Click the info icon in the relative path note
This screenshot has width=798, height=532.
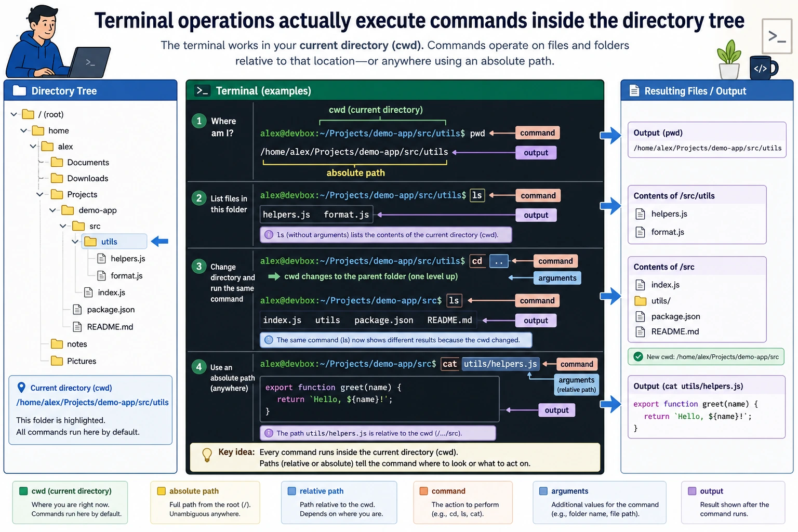[269, 433]
